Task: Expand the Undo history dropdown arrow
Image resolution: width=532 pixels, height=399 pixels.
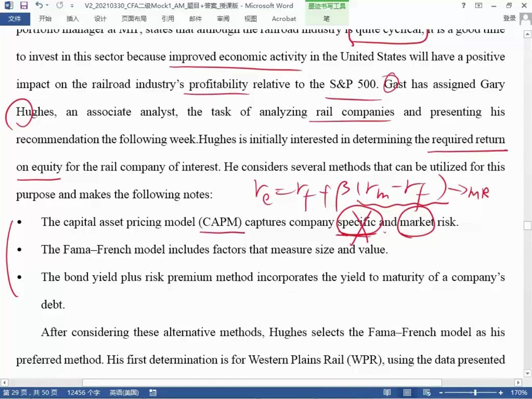Action: (x=47, y=6)
